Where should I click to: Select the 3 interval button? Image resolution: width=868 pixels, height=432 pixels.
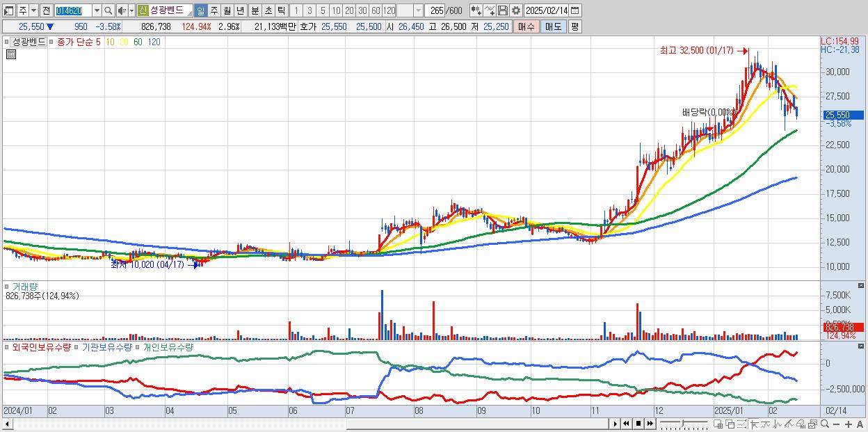(x=310, y=10)
